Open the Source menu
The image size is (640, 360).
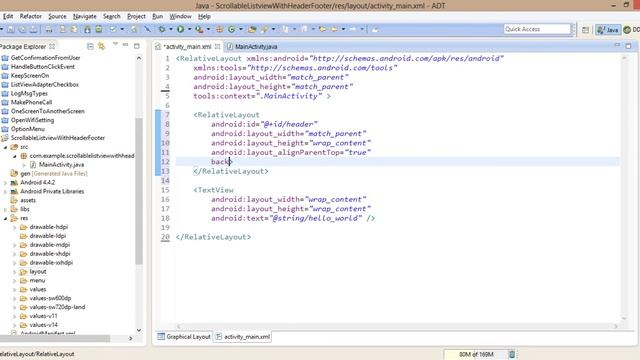[x=57, y=16]
